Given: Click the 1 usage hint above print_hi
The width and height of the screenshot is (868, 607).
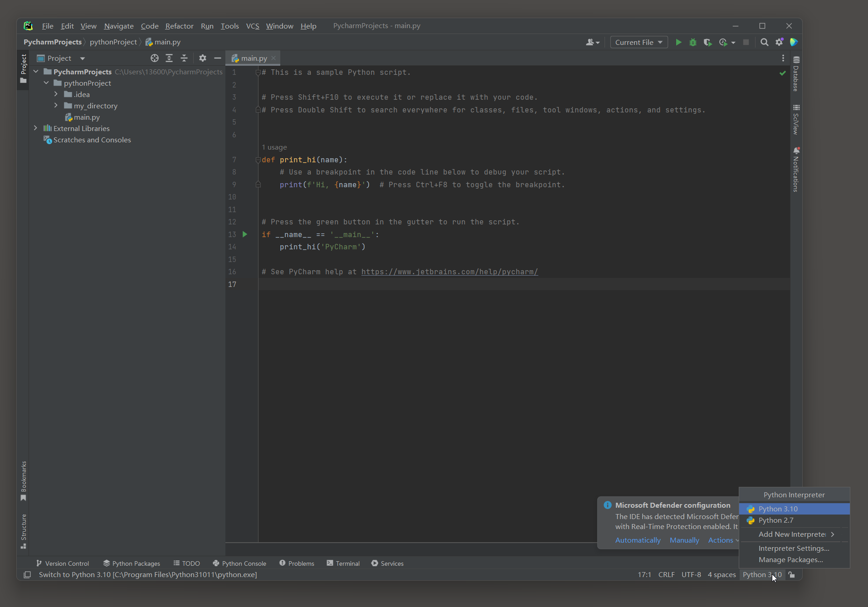Looking at the screenshot, I should pos(274,147).
